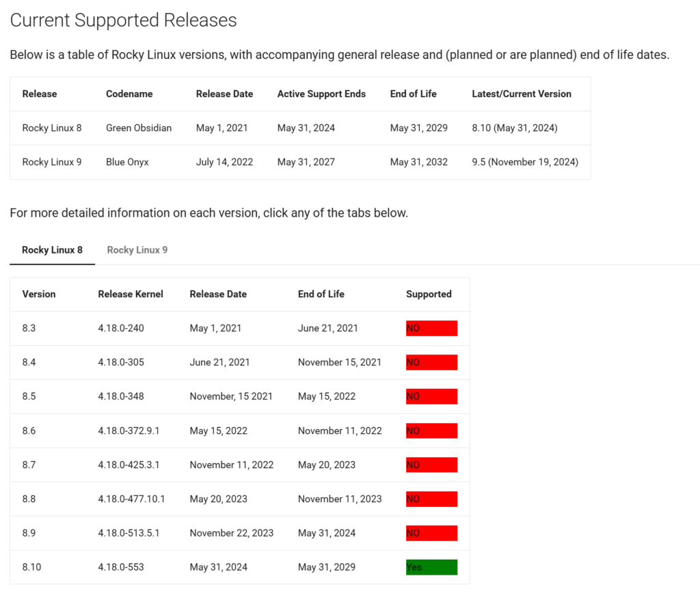Click the red NO badge for version 8.3
The width and height of the screenshot is (700, 602).
(x=431, y=328)
